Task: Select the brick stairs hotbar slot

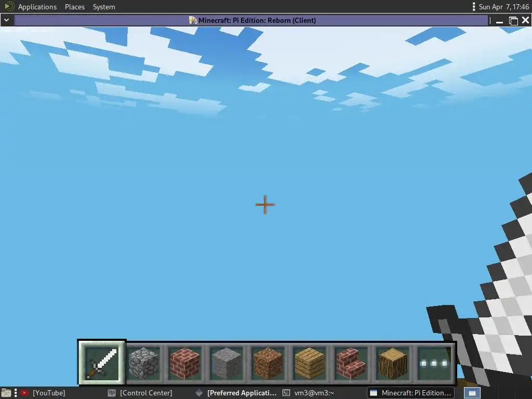Action: click(x=351, y=363)
